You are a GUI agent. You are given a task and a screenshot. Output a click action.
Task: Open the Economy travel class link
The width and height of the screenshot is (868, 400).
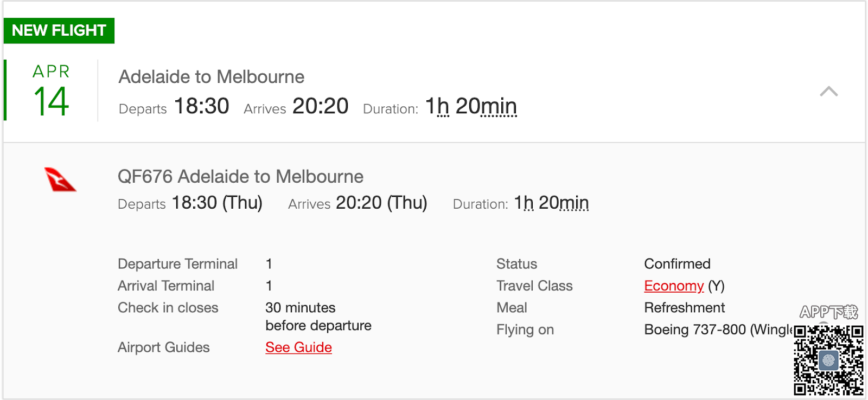tap(673, 286)
